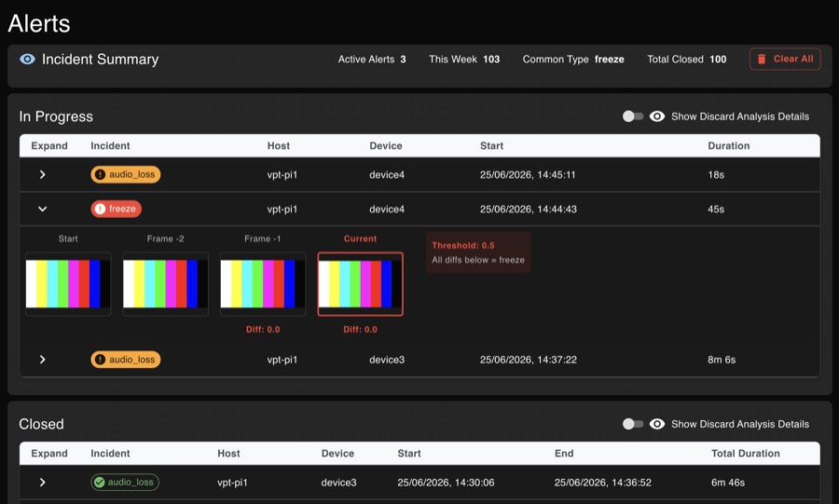Click the warning icon in device4 audio_loss badge
839x504 pixels.
pos(100,175)
